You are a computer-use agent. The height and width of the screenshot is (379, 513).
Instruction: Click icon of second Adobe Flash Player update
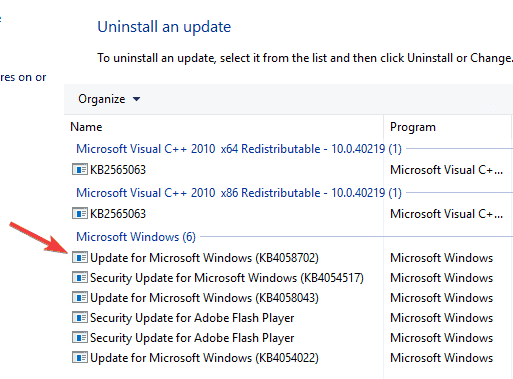(x=80, y=338)
